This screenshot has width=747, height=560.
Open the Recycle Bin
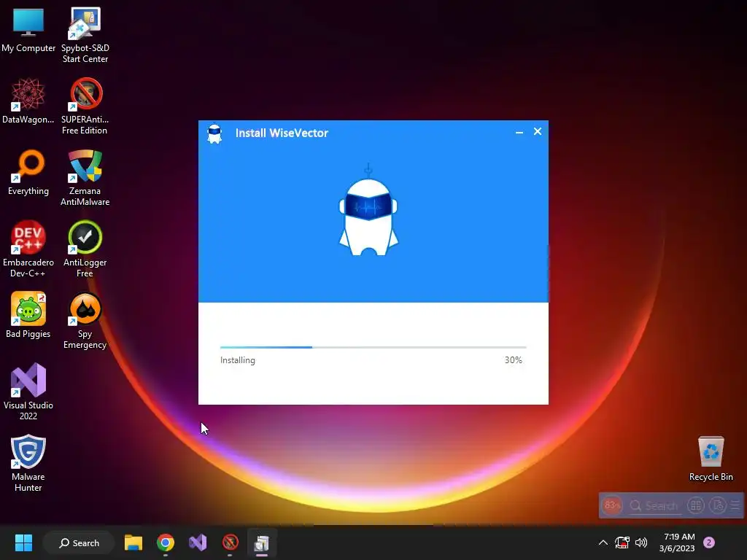711,459
